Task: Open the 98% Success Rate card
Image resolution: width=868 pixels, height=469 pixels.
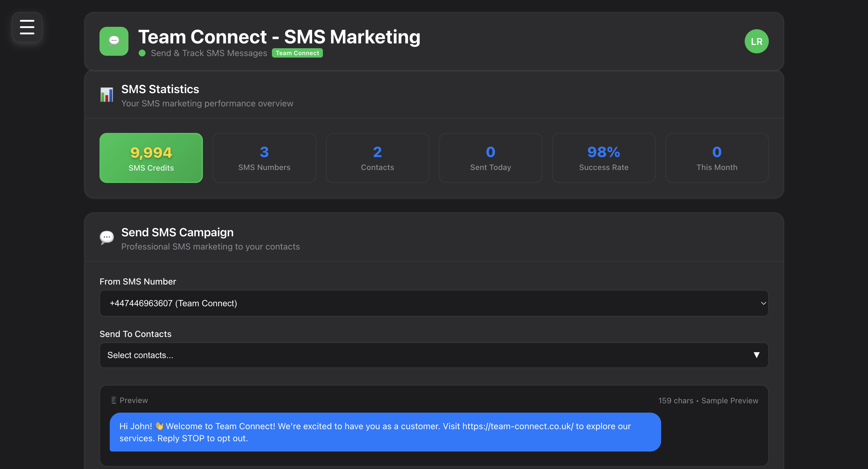Action: point(604,158)
